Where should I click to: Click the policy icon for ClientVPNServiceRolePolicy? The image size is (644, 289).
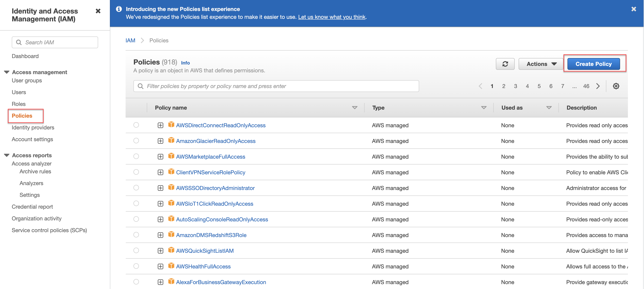(x=171, y=172)
